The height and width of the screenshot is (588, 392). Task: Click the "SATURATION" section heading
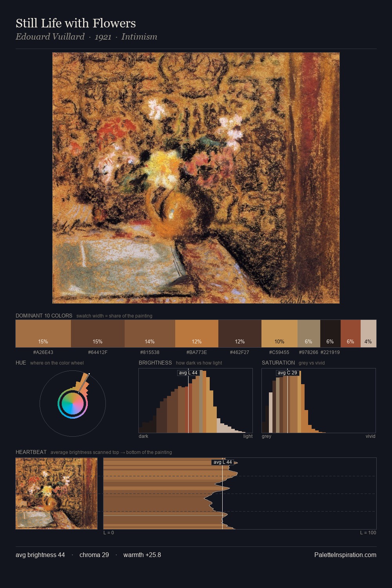pos(278,363)
